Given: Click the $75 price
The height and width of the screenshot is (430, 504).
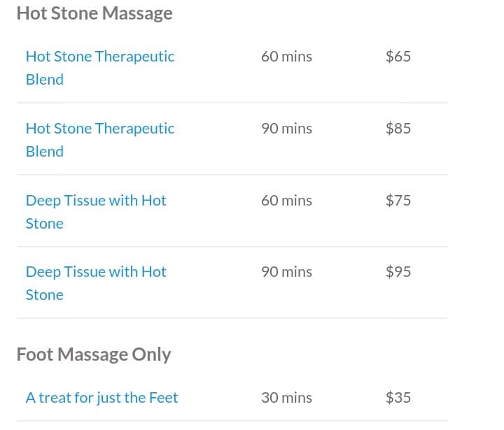Looking at the screenshot, I should (x=398, y=201).
